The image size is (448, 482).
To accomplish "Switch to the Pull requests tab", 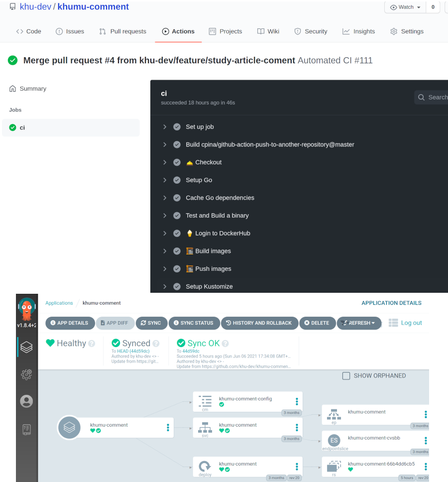I will 122,31.
